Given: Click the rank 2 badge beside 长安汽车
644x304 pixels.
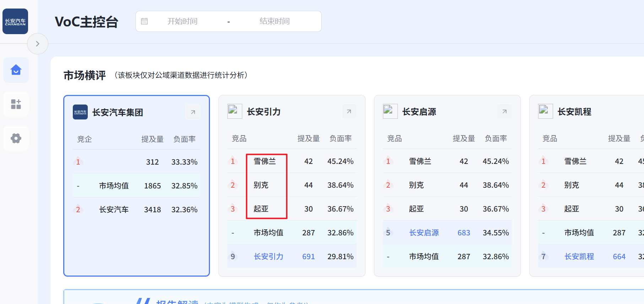Looking at the screenshot, I should 78,209.
